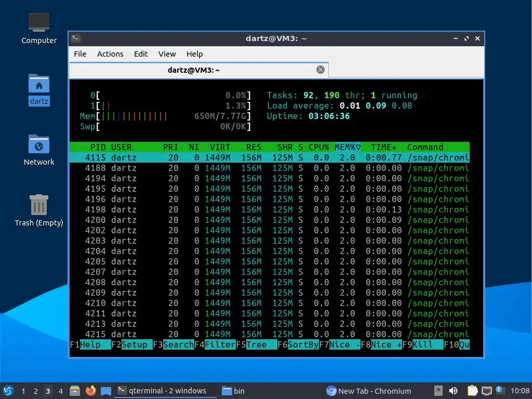Select process row with PID 4198
This screenshot has height=399, width=532.
270,209
